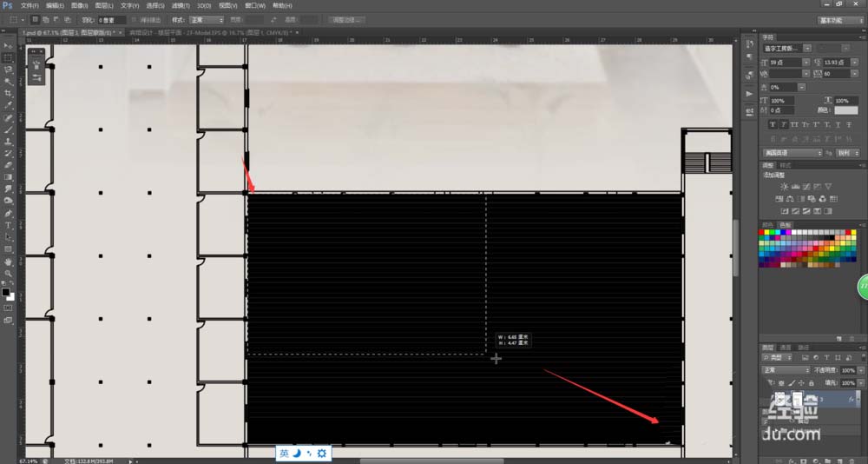Screen dimensions: 868x464
Task: Click the Refine Edge button
Action: [347, 20]
